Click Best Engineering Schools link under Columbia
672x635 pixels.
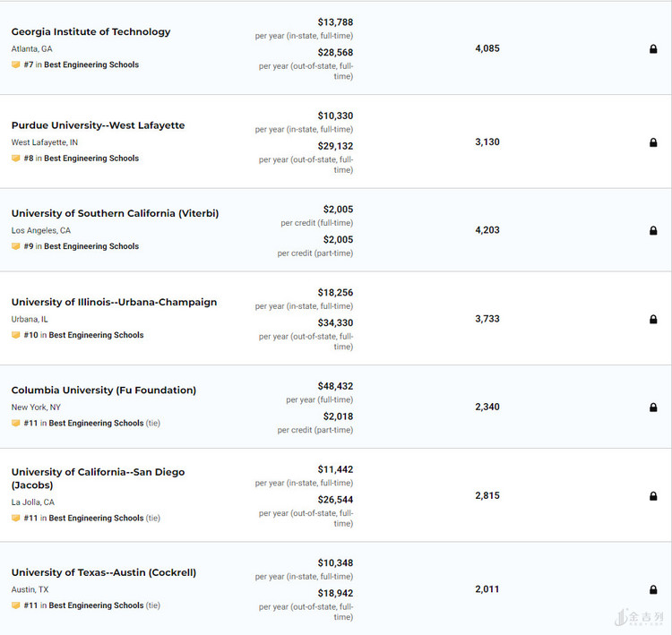click(x=96, y=424)
